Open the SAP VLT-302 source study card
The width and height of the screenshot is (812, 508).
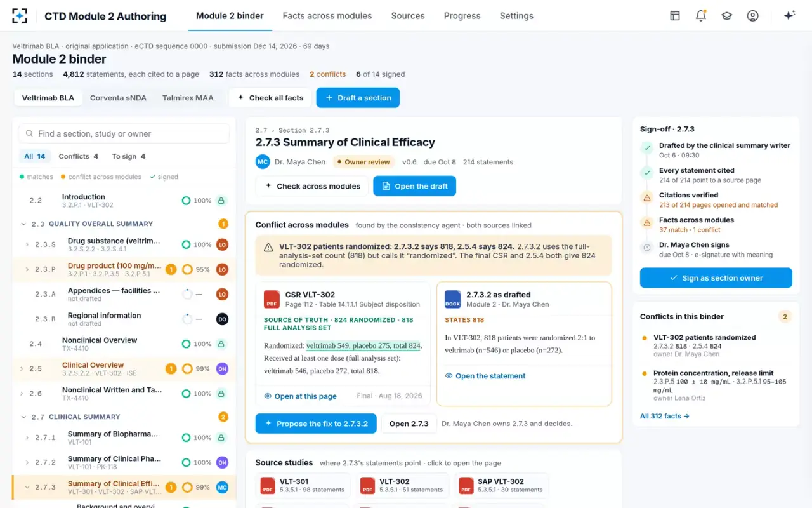(501, 486)
